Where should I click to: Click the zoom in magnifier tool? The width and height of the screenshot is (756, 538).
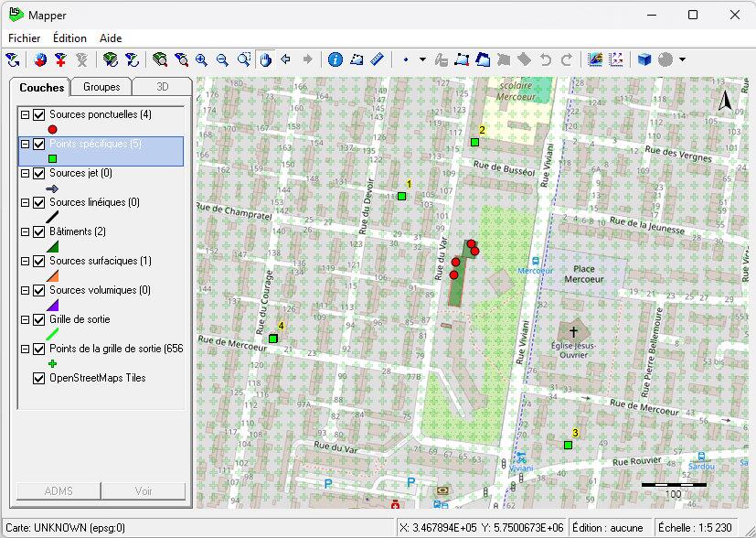click(x=201, y=59)
